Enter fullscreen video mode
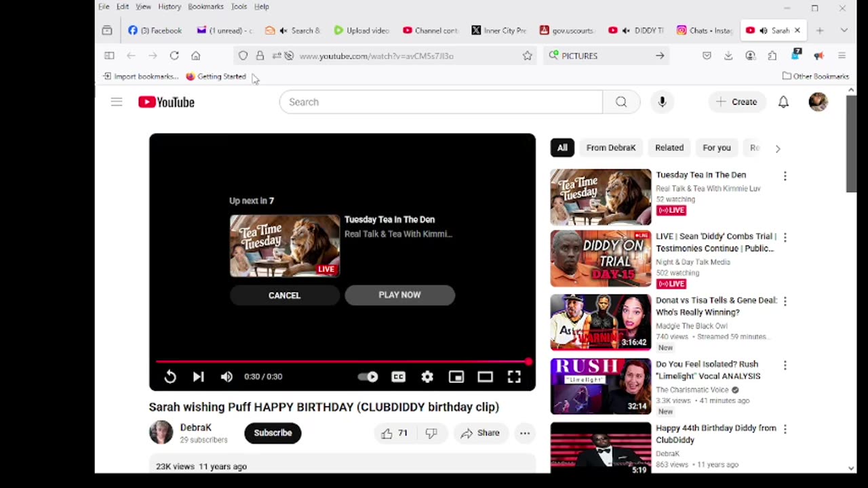868x488 pixels. pyautogui.click(x=514, y=377)
